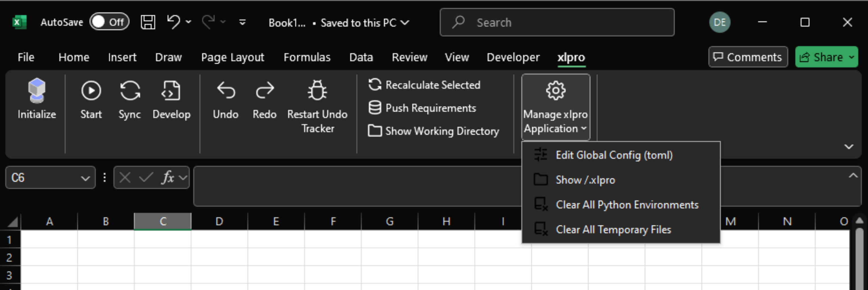Switch to the Formulas tab
This screenshot has width=868, height=290.
point(307,57)
